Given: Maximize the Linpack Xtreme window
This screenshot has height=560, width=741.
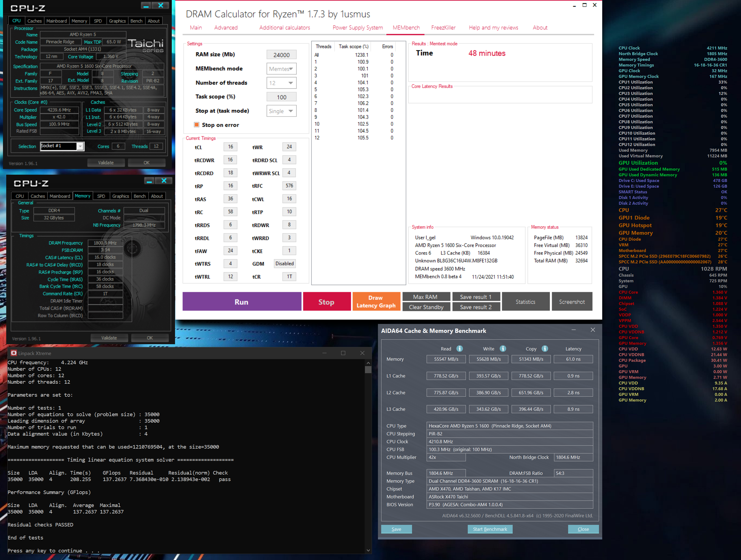Looking at the screenshot, I should point(343,353).
